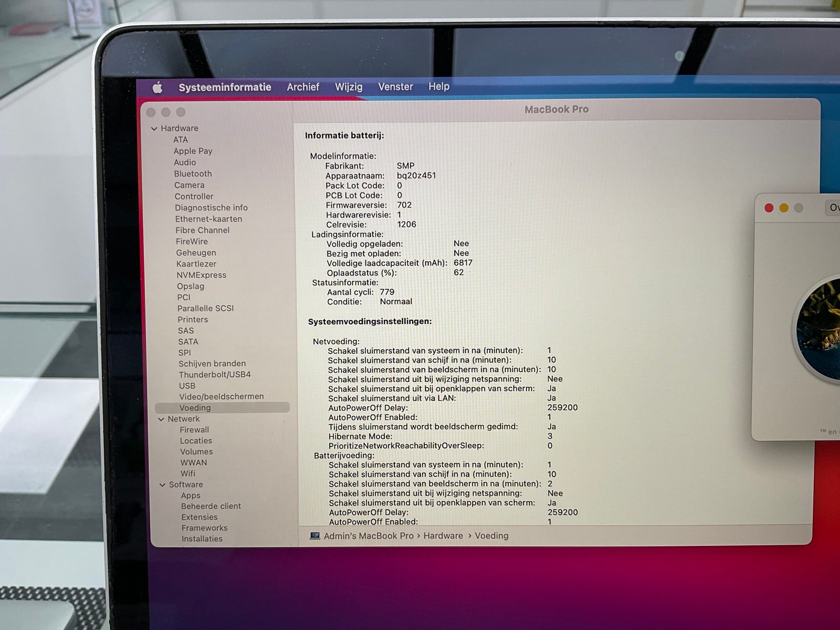Select FireWire in the sidebar
This screenshot has width=840, height=630.
tap(192, 241)
